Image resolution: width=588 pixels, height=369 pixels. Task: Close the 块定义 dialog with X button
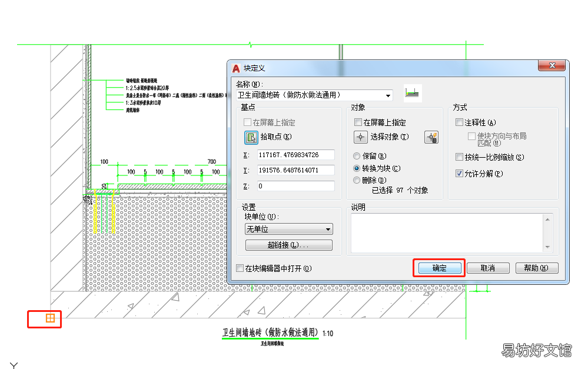(552, 65)
